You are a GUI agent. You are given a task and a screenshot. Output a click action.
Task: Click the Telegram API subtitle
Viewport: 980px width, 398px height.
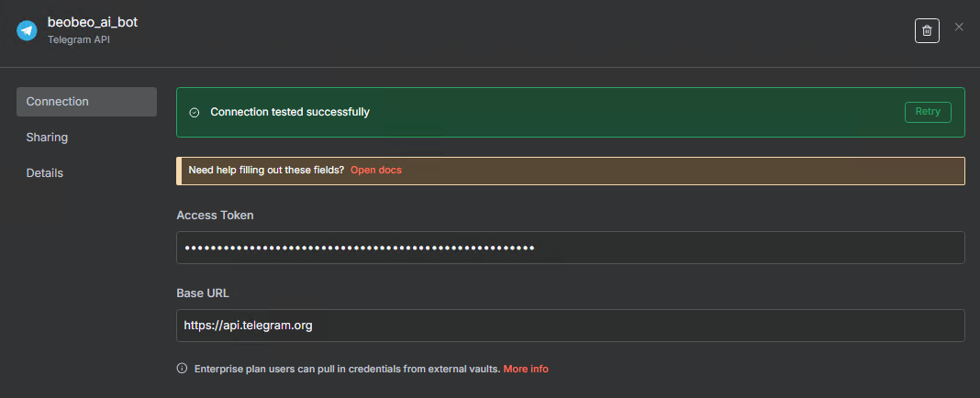click(79, 40)
